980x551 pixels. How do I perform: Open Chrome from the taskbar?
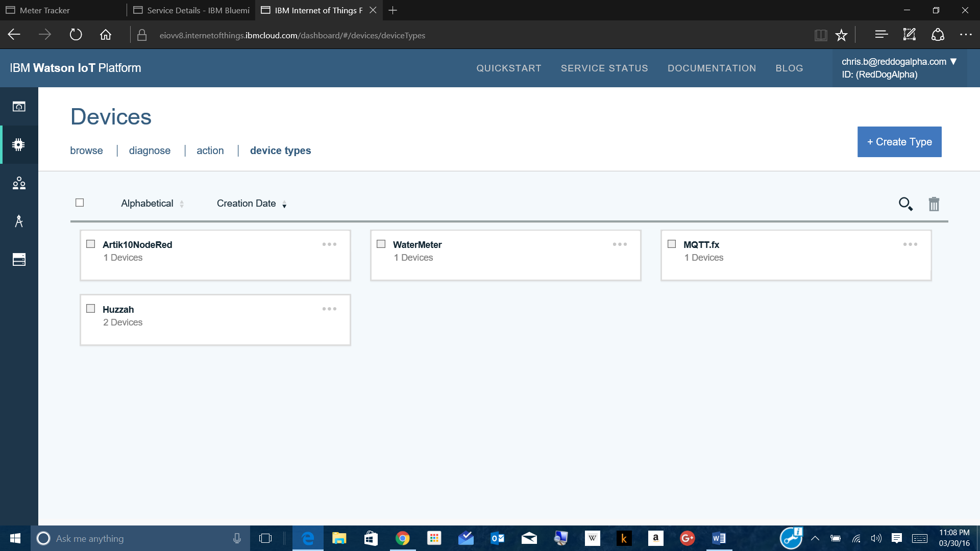402,538
